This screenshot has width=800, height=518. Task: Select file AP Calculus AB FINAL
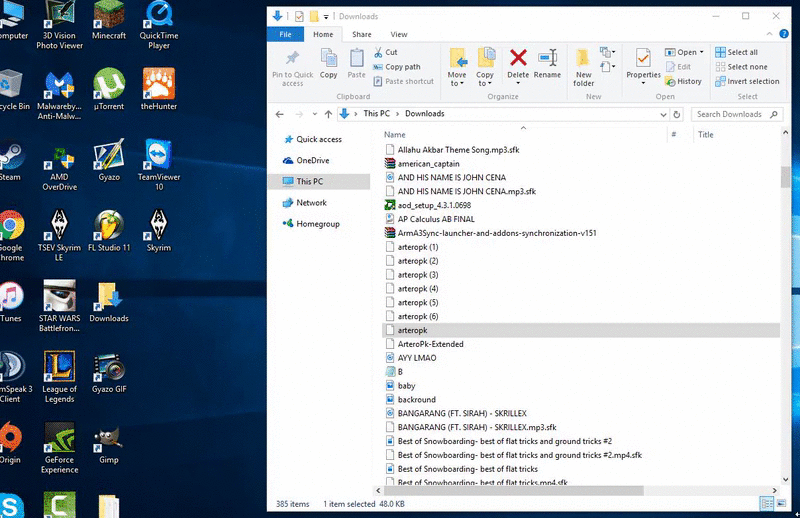436,219
